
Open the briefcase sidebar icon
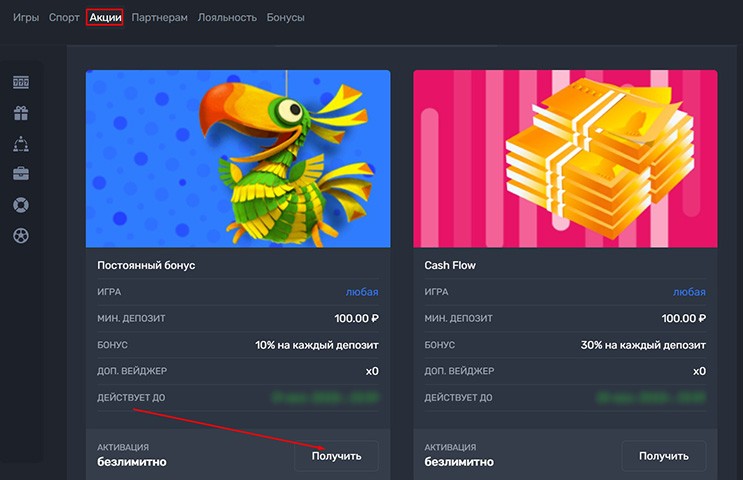tap(21, 174)
